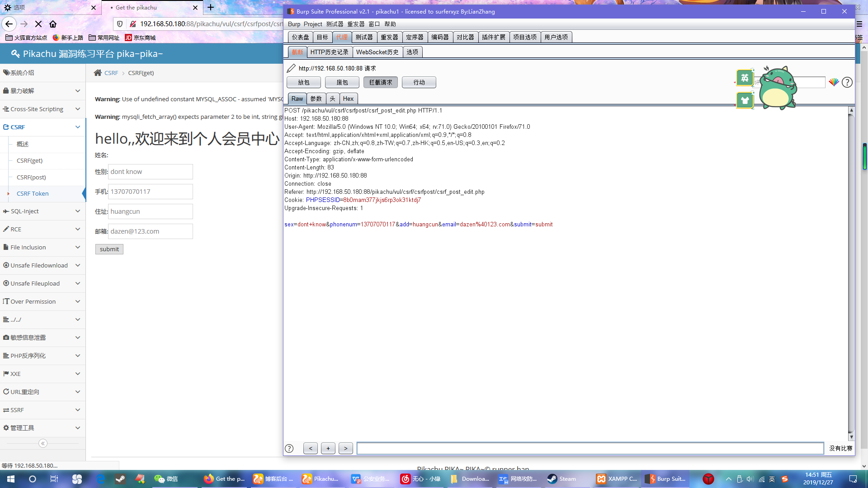Stop page loading with X icon
The height and width of the screenshot is (488, 868).
coord(38,24)
